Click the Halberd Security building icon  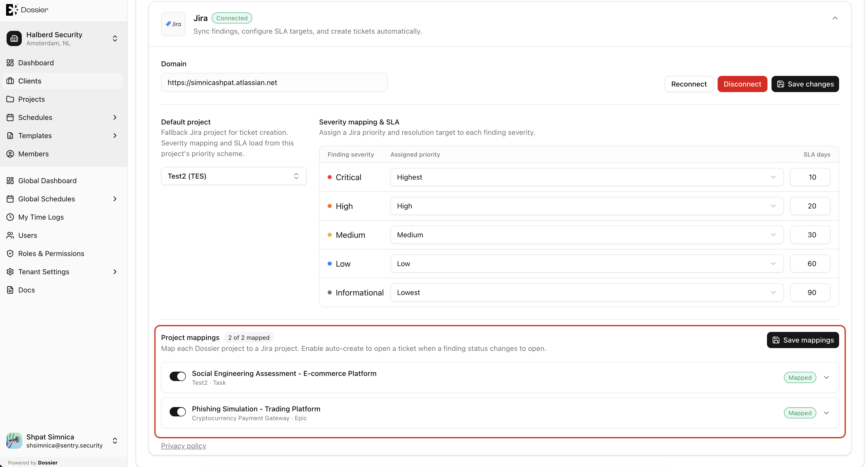click(x=14, y=38)
